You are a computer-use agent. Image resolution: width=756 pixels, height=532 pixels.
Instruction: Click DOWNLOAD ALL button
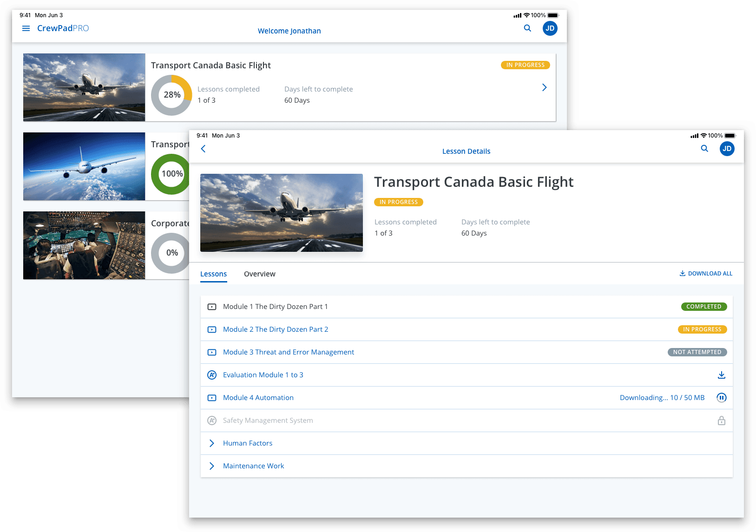pyautogui.click(x=706, y=274)
